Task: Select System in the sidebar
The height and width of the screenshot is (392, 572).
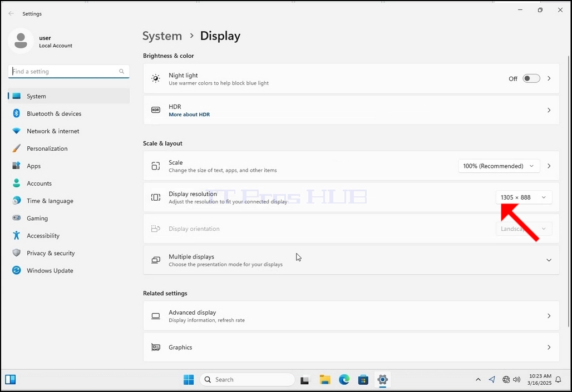Action: [x=68, y=96]
